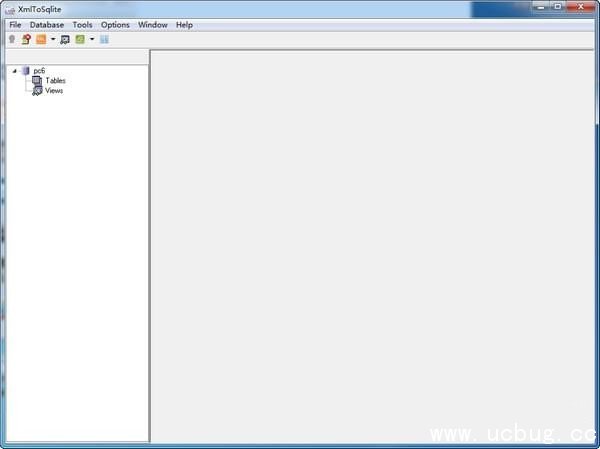Click the red-flower database toolbar icon

click(x=26, y=39)
